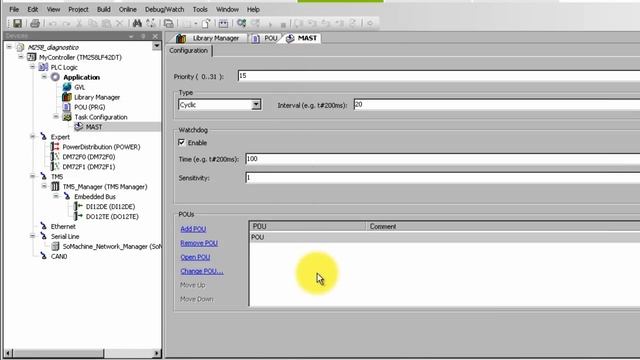Click the SoMachine_Network_Manager icon
This screenshot has height=360, width=640.
pos(55,246)
